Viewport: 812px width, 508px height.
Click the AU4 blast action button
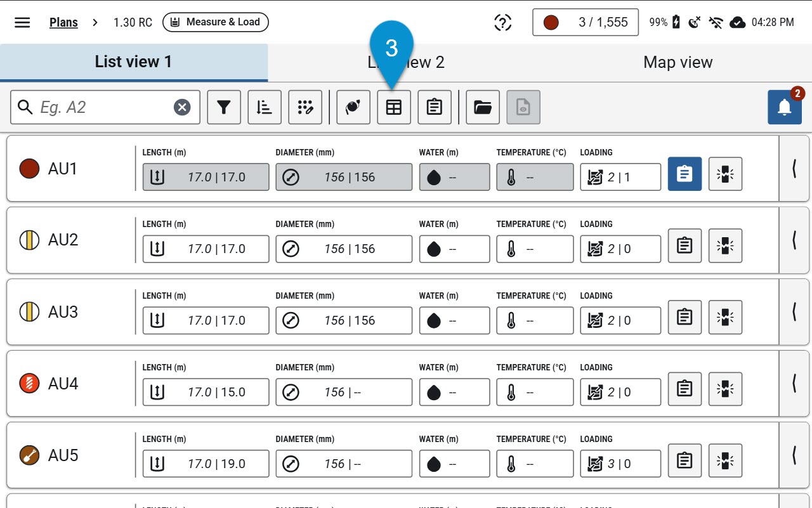click(725, 389)
